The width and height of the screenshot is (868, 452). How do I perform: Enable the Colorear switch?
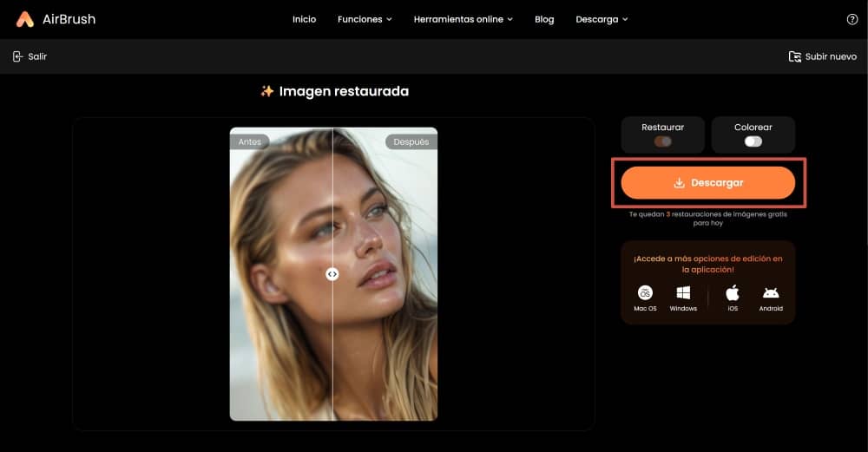pos(753,141)
